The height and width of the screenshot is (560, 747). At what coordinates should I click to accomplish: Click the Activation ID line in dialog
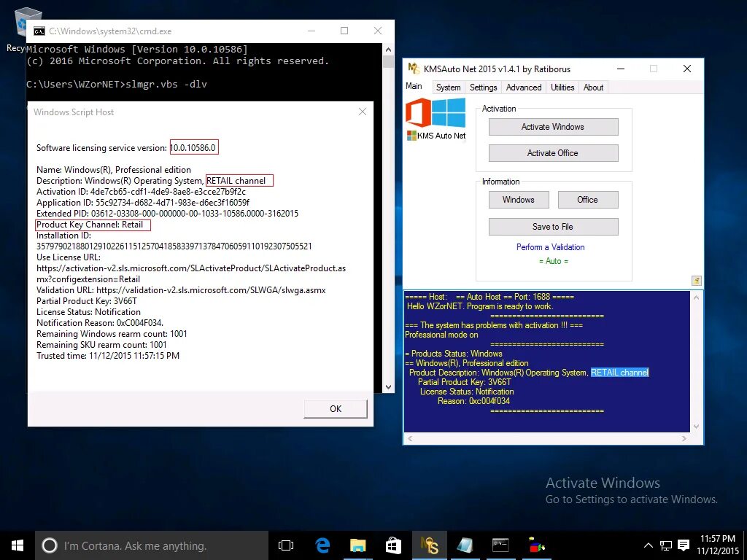141,192
